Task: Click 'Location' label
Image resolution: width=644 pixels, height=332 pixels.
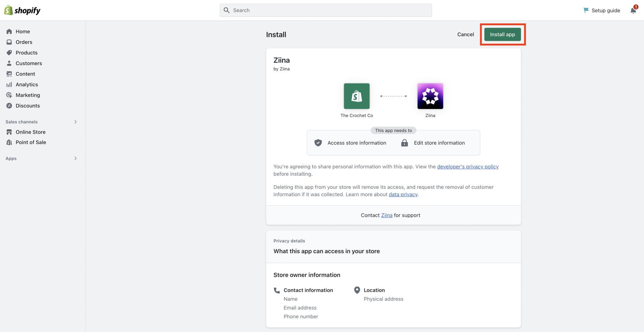Action: [374, 290]
